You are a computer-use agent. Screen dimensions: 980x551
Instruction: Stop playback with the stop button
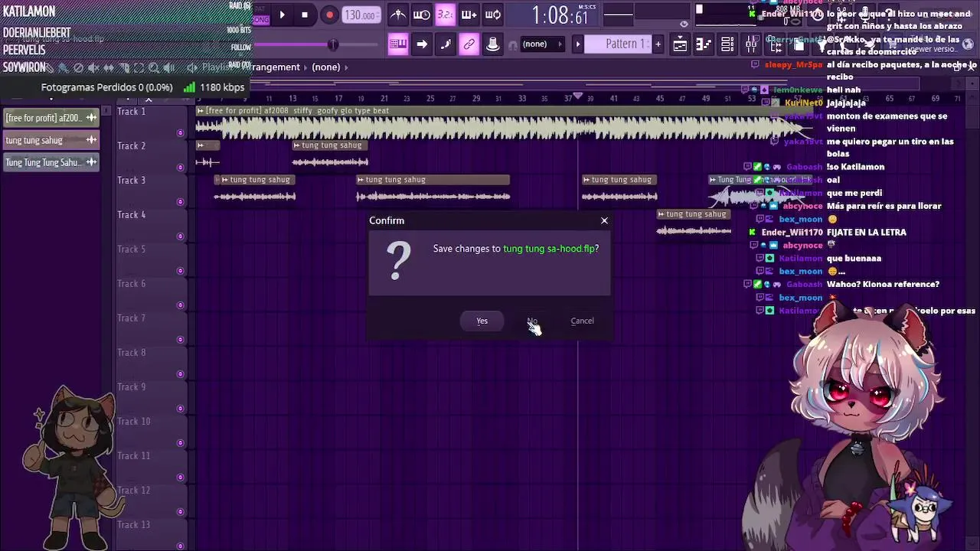(305, 15)
